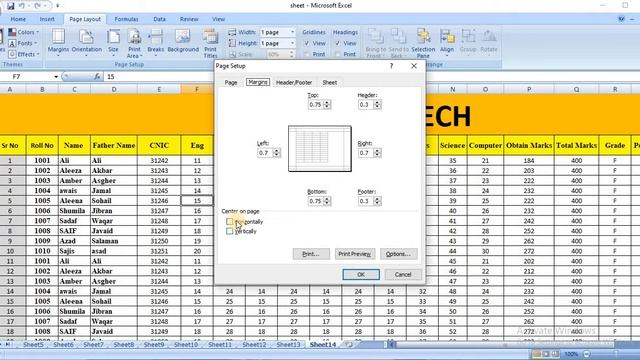Screen dimensions: 640x360
Task: Click the dialog help question mark
Action: 391,66
